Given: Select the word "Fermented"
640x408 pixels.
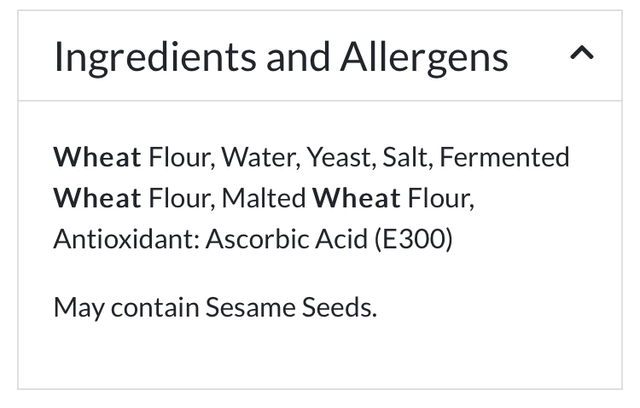Looking at the screenshot, I should point(504,157).
